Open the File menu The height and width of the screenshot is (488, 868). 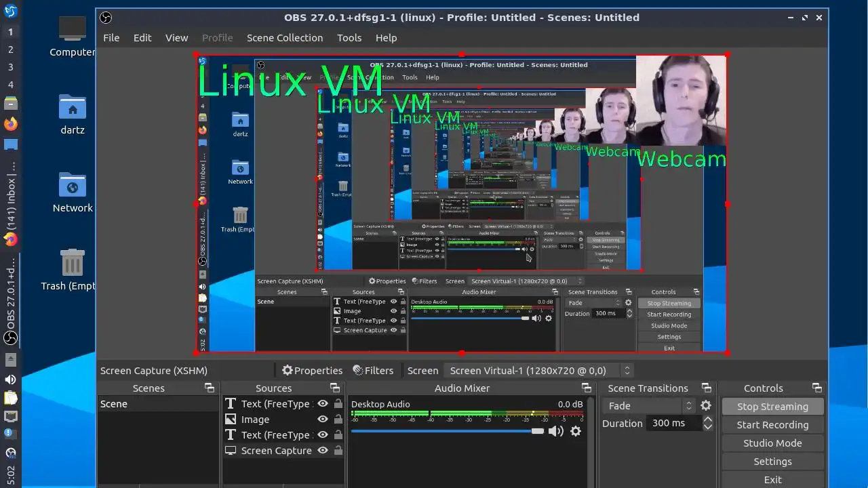[x=111, y=38]
